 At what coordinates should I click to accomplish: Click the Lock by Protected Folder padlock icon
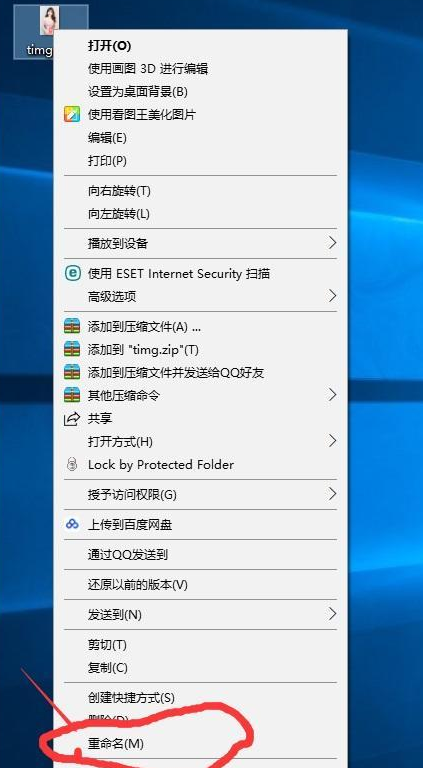(72, 464)
